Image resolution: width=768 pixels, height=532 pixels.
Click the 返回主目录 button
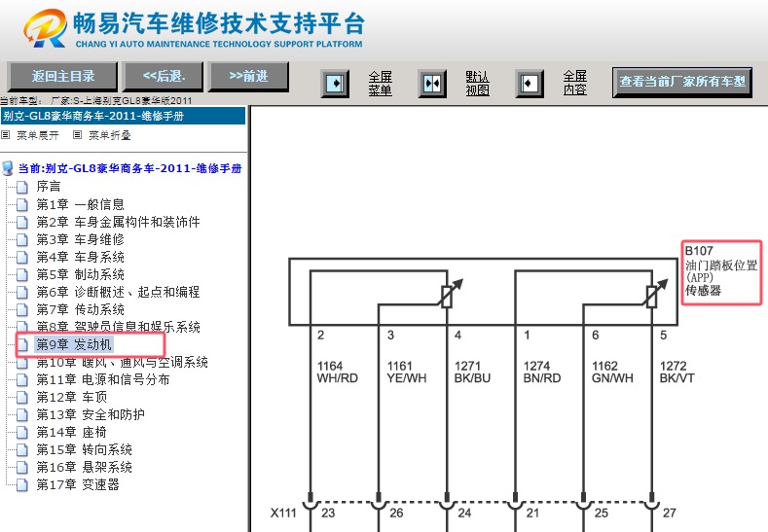coord(62,77)
